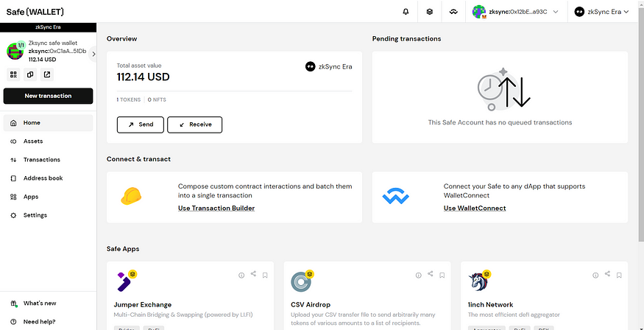Open the CSV Airdrop app logo
The image size is (644, 330).
click(x=301, y=282)
